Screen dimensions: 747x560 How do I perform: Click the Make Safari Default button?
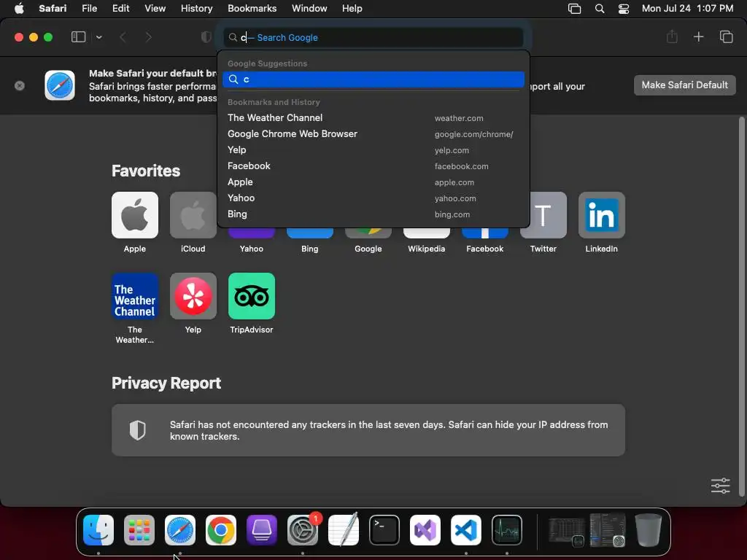click(684, 85)
